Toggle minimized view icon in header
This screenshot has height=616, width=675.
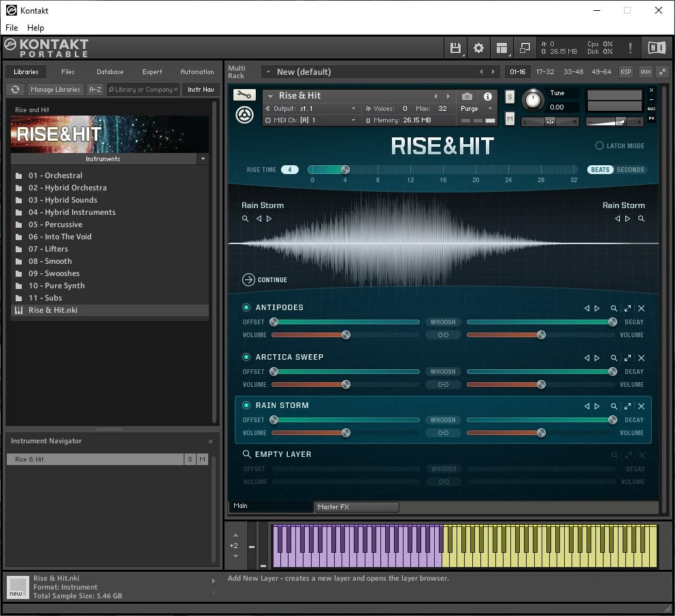(525, 48)
